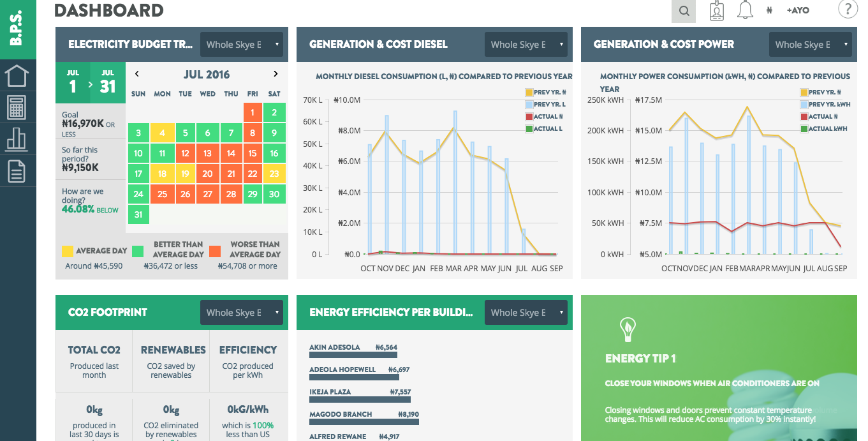868x441 pixels.
Task: Click the AKIN ADESOLA efficiency bar
Action: point(353,355)
